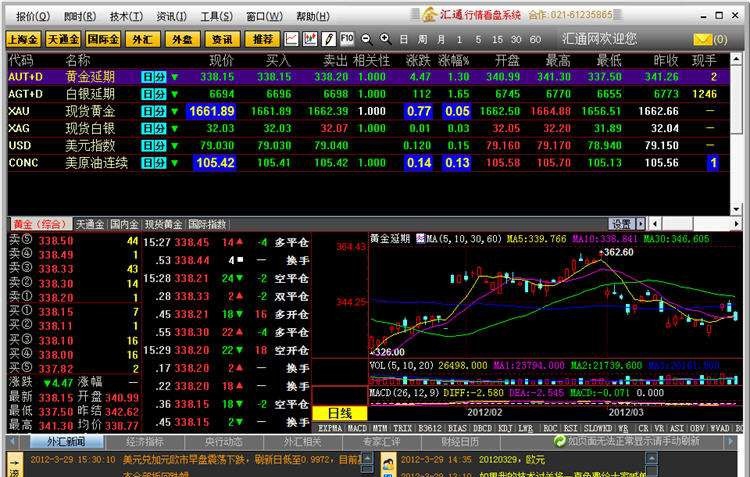Screen dimensions: 750x477
Task: Open the 技术(T) menu
Action: tap(126, 16)
